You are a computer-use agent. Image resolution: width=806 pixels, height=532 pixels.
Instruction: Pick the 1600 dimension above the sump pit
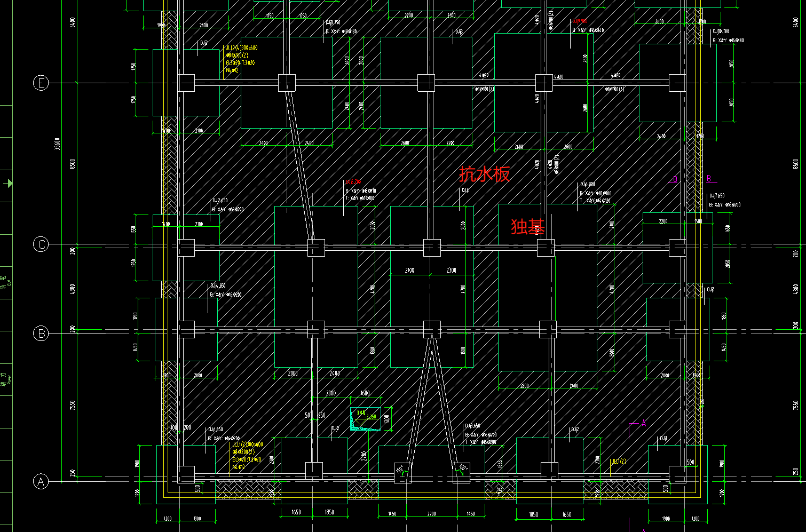(365, 393)
